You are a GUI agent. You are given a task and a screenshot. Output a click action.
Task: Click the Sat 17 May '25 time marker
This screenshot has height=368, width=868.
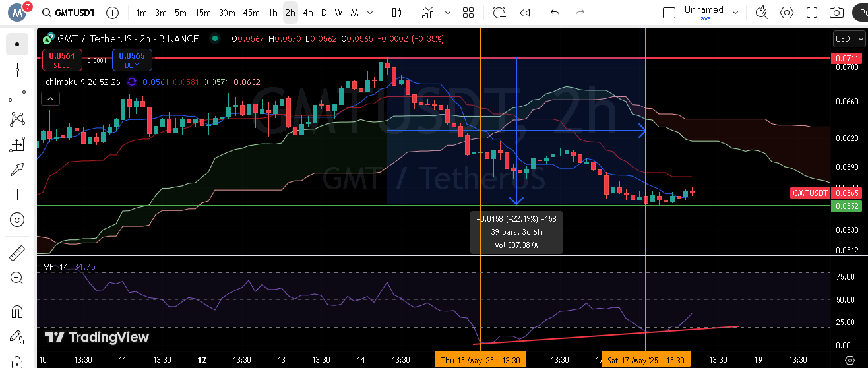click(646, 360)
